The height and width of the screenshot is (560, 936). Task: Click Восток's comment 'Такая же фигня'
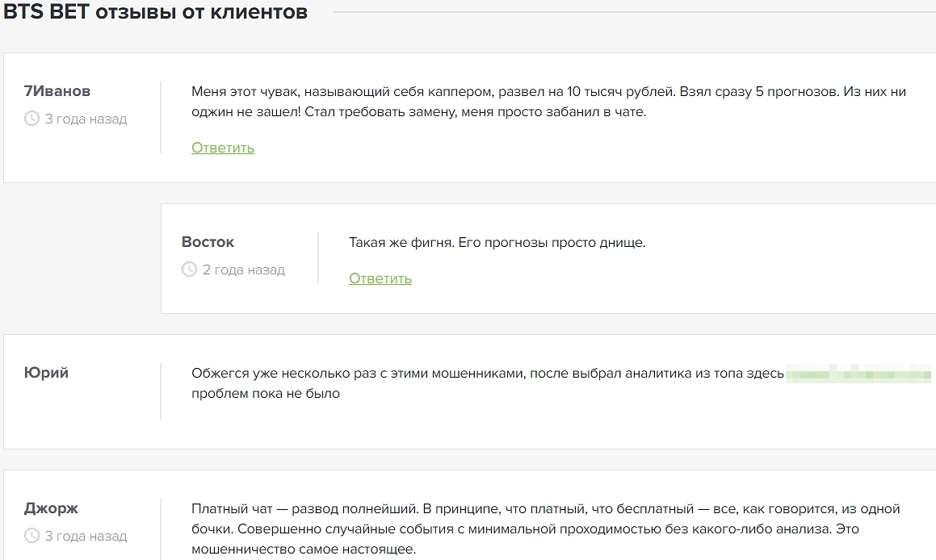[497, 243]
